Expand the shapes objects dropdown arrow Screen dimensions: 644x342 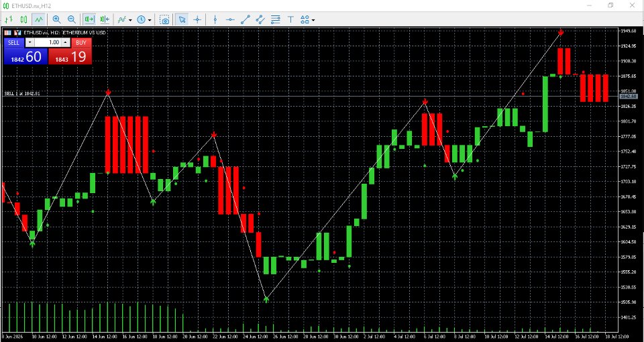tap(313, 19)
